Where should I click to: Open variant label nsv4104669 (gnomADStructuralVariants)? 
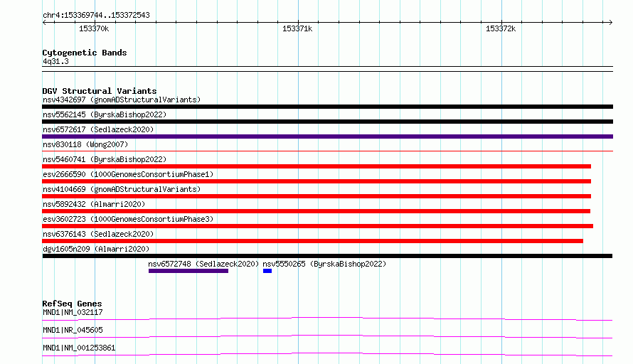tap(122, 189)
